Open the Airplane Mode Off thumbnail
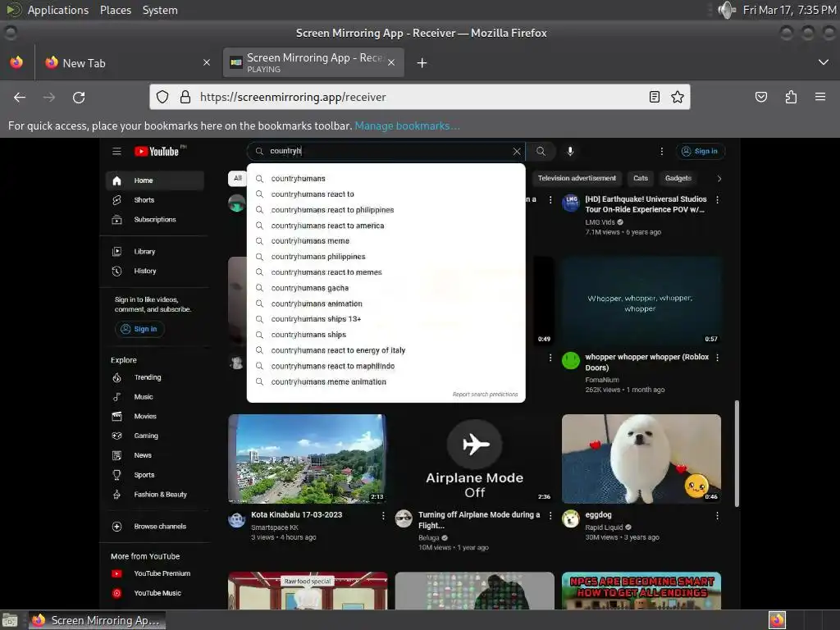 coord(475,459)
